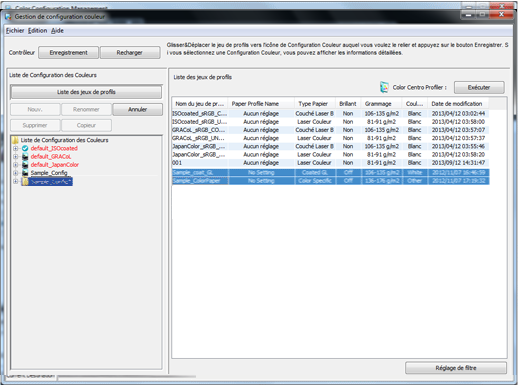
Task: Expand the default_JapanColor tree node
Action: 16,165
